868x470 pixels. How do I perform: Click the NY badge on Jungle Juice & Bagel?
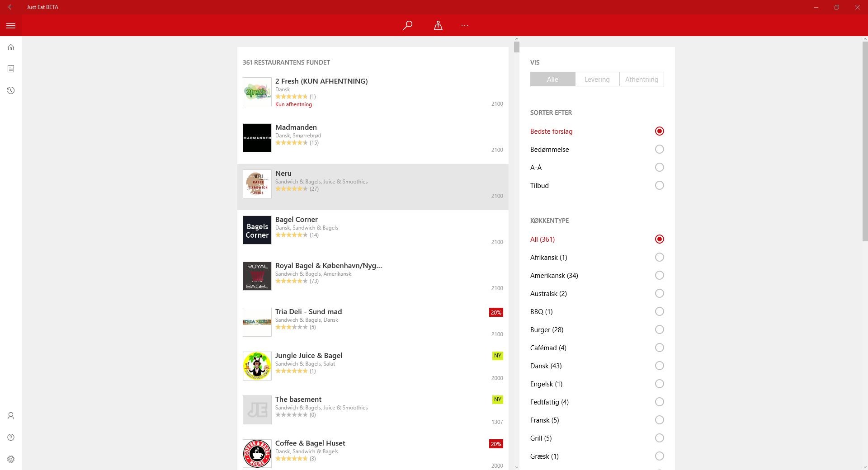[498, 356]
